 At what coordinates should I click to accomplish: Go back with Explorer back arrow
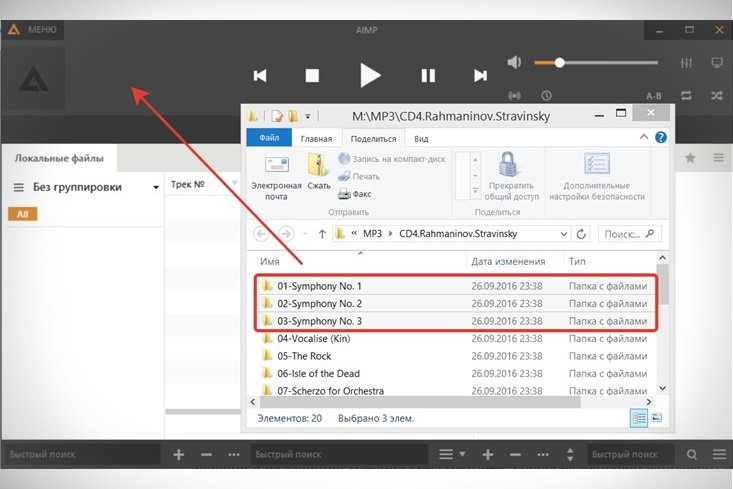point(261,233)
